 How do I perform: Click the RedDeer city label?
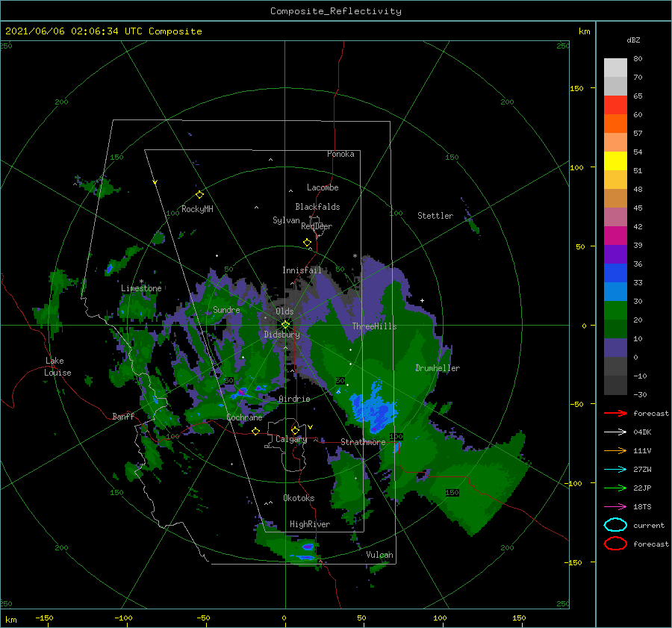point(317,226)
